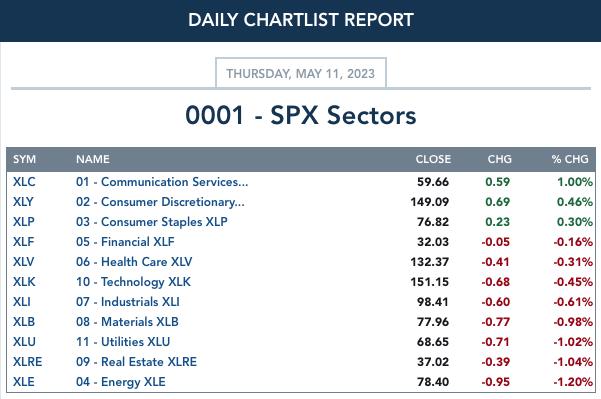Open the XLRE symbol link
Screen dimensions: 601x399
coord(27,361)
